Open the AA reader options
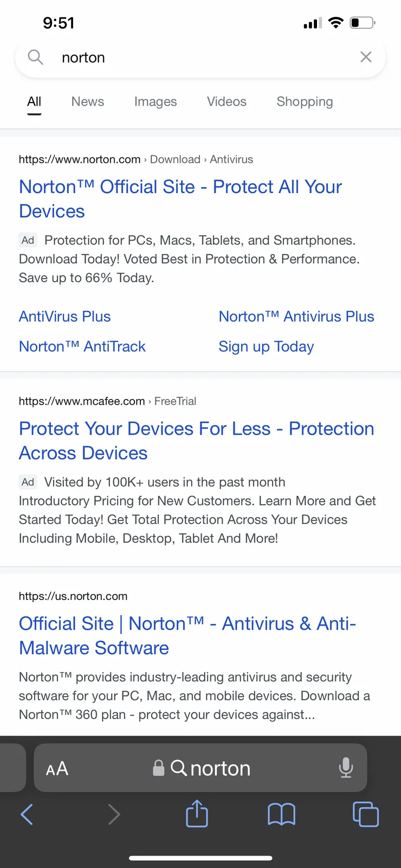 [57, 768]
